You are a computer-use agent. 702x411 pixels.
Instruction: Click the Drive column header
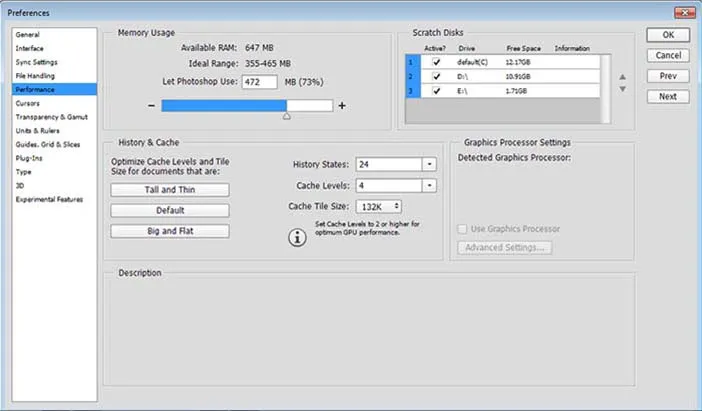click(467, 48)
